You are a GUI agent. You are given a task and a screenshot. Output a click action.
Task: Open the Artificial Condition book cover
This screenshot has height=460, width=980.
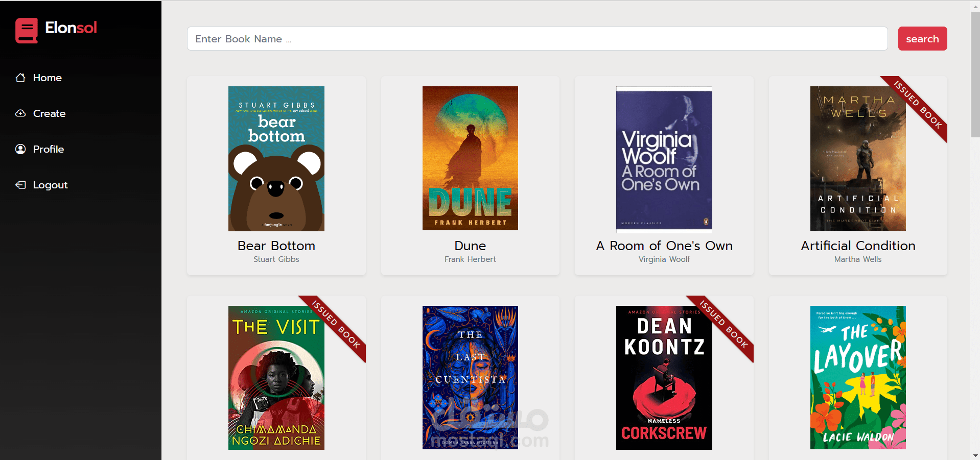[858, 158]
